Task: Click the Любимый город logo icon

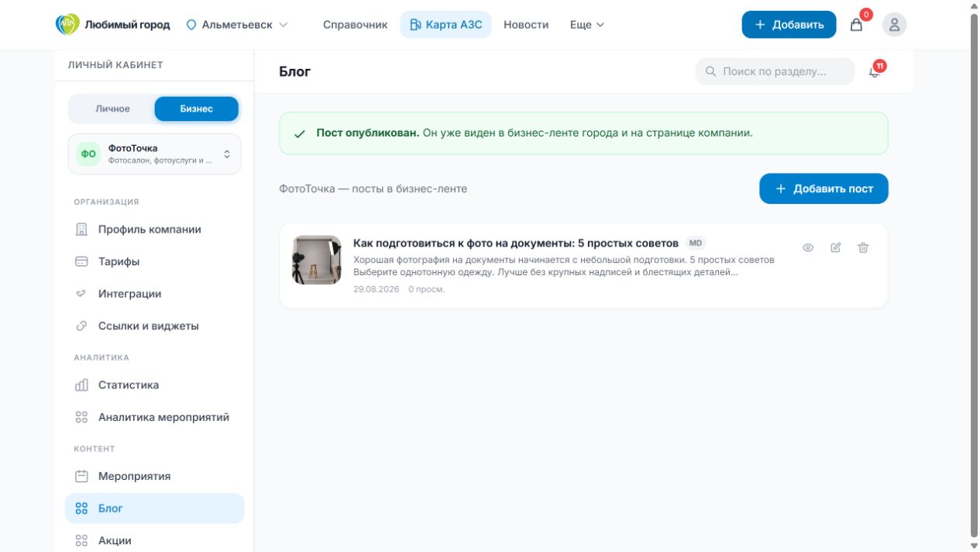Action: (x=67, y=24)
